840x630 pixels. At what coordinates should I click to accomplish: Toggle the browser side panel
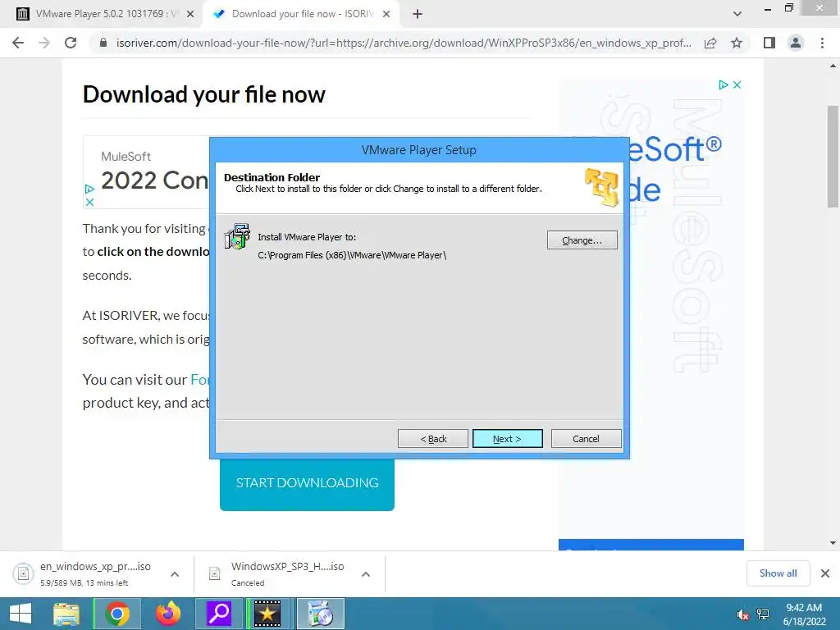[769, 43]
